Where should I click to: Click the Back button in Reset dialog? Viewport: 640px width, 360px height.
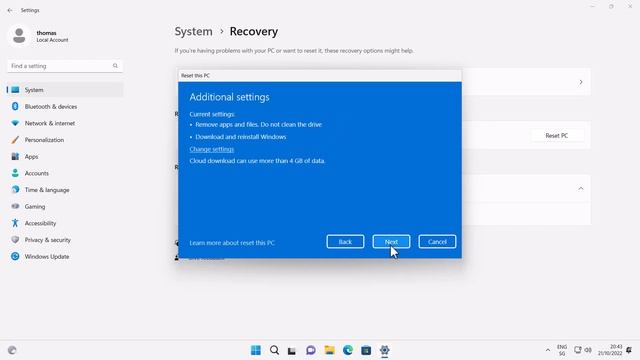pos(345,242)
